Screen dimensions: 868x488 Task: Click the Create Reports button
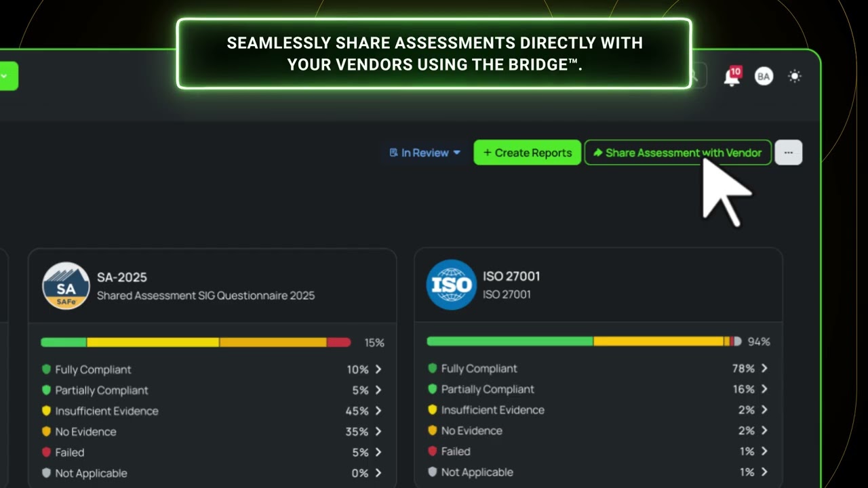tap(527, 152)
